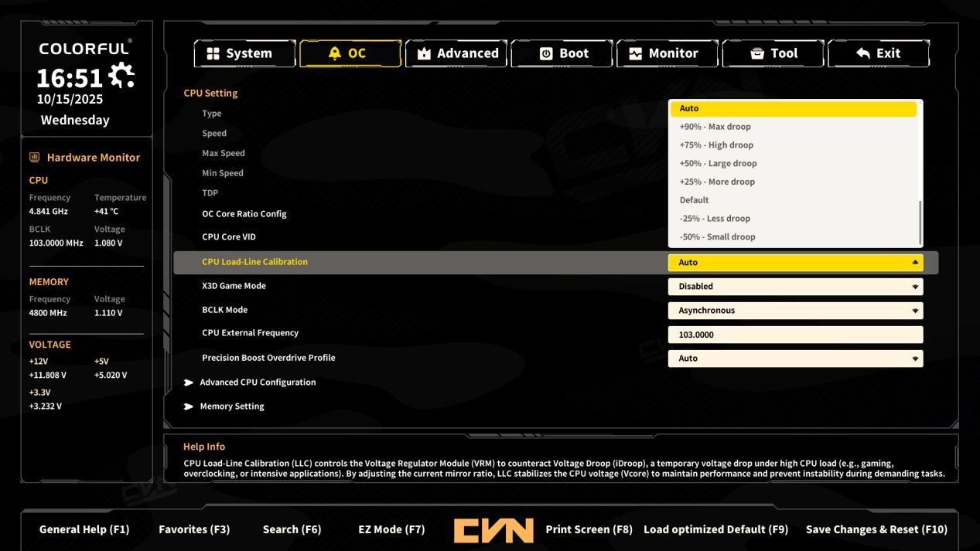This screenshot has height=551, width=980.
Task: Open the System tab
Action: pyautogui.click(x=244, y=53)
